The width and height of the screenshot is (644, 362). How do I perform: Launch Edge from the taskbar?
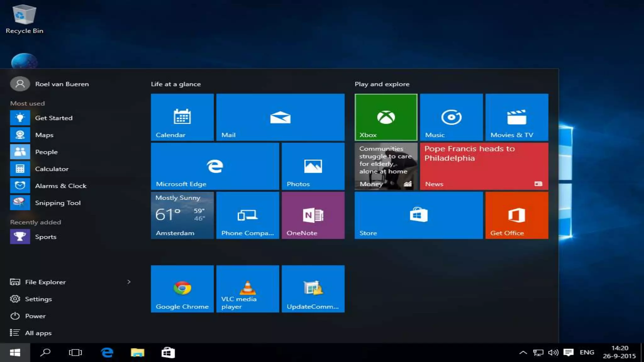[x=107, y=353]
